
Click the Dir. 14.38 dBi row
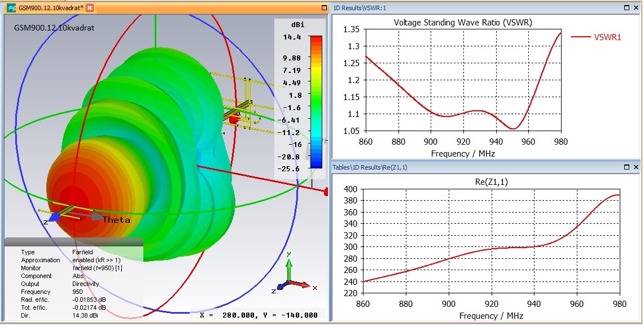point(60,315)
